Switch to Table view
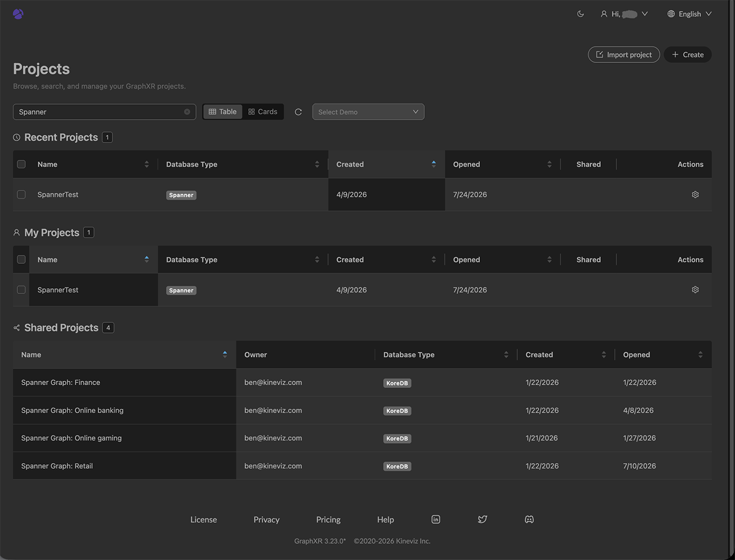The image size is (735, 560). [x=223, y=112]
